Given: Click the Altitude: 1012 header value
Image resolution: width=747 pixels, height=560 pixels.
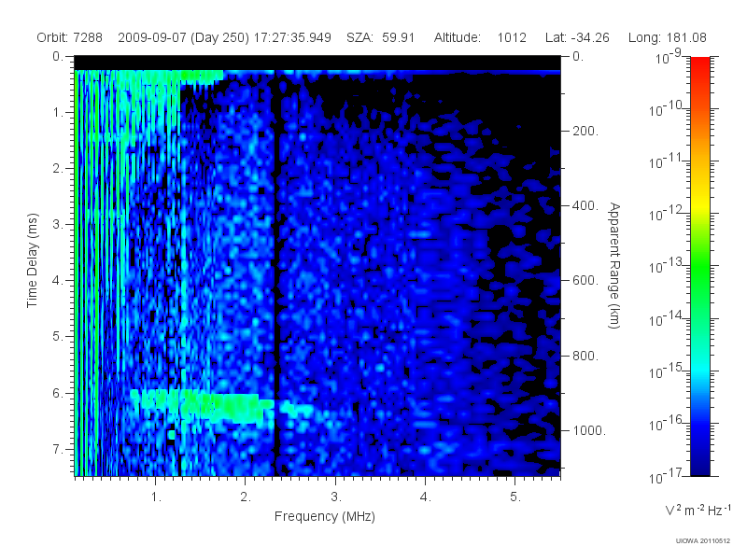Looking at the screenshot, I should coord(480,37).
